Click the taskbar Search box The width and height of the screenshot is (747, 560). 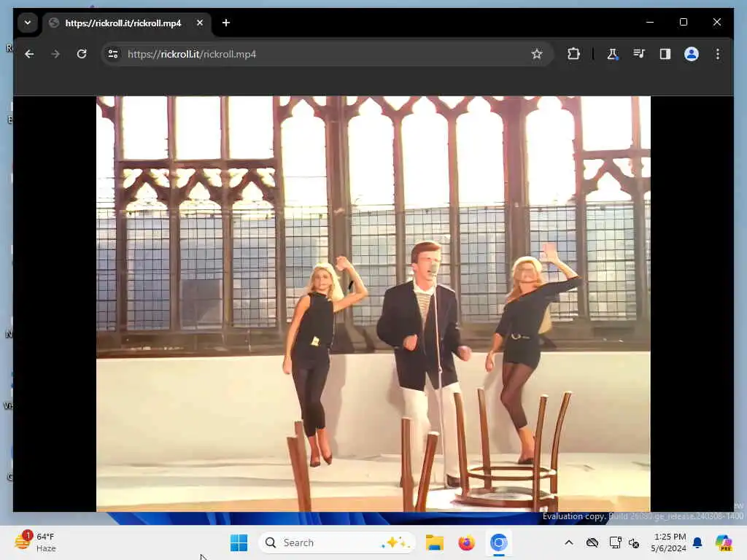[336, 542]
